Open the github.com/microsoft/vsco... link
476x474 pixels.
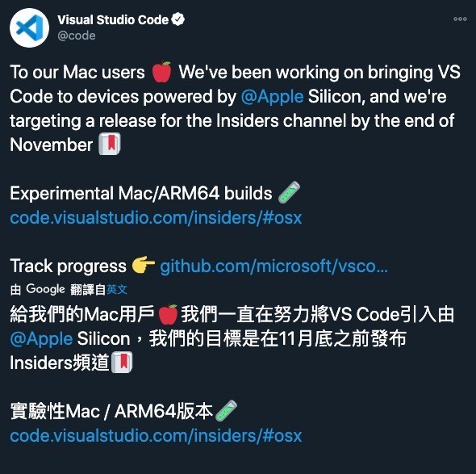pyautogui.click(x=273, y=266)
